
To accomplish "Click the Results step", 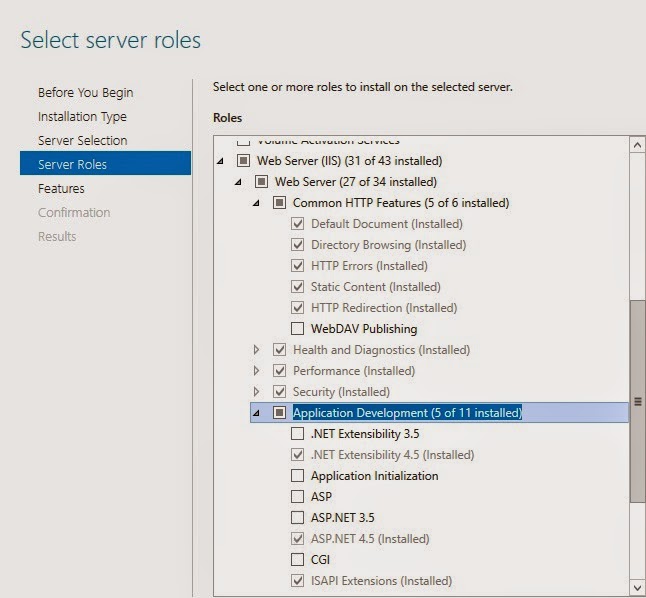I will tap(57, 237).
